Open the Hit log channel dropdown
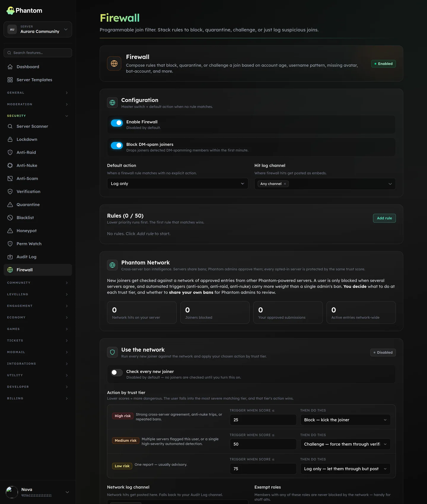The image size is (427, 504). (325, 184)
